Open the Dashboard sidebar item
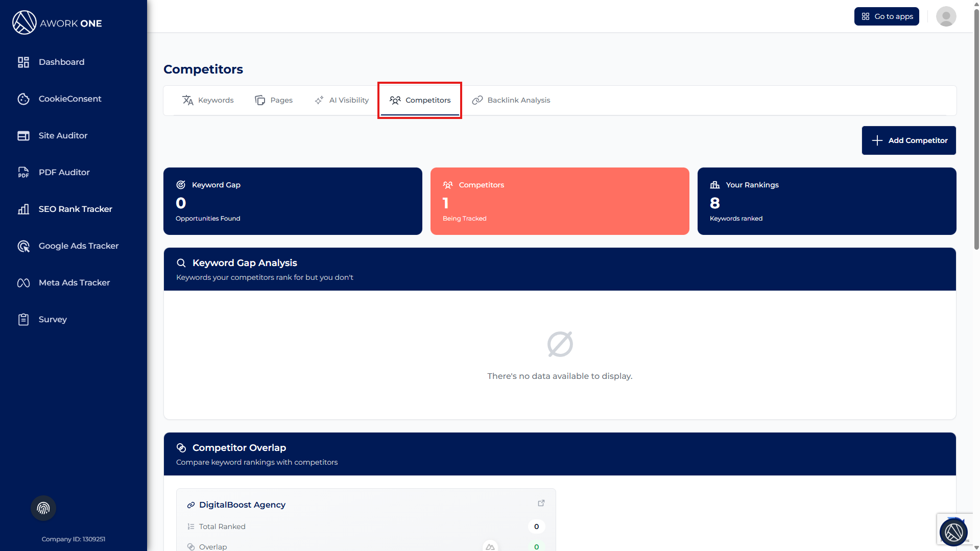The height and width of the screenshot is (551, 980). click(x=61, y=62)
